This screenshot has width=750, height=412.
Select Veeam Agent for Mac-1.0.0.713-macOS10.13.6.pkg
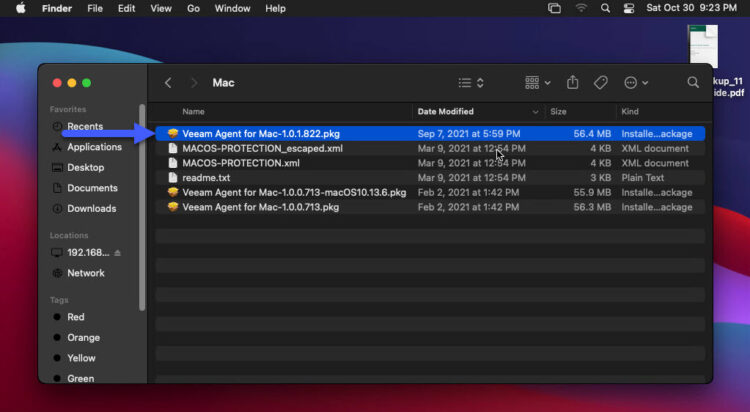click(x=430, y=192)
